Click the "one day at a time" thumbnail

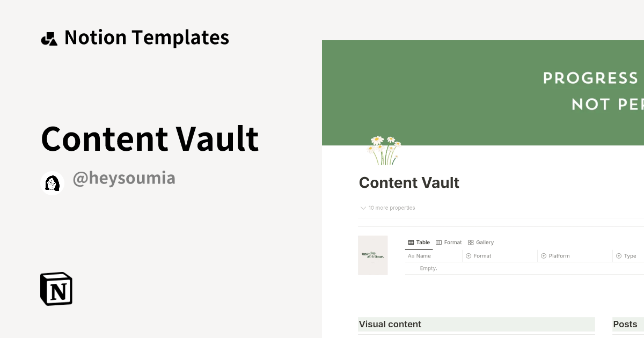[x=372, y=255]
